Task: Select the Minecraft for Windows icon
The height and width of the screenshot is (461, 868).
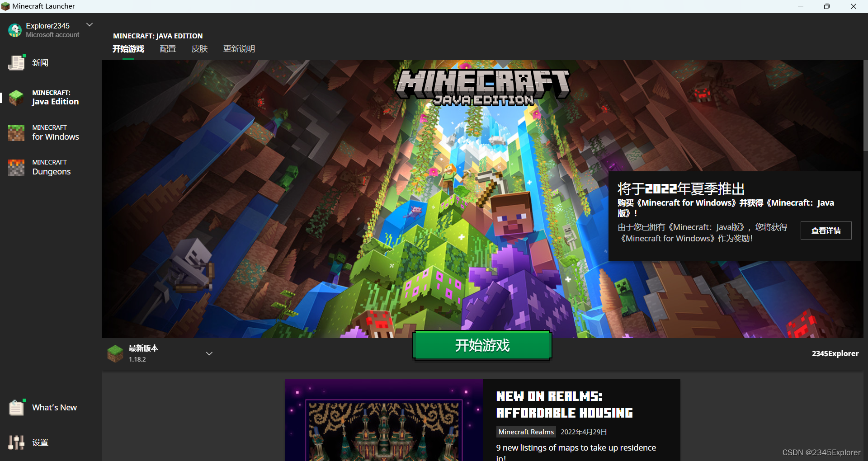Action: click(x=16, y=132)
